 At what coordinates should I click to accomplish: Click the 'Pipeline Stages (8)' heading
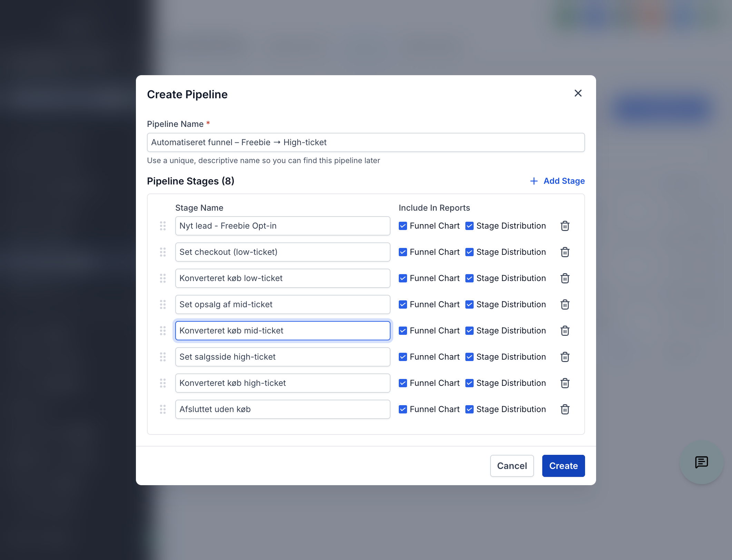(190, 181)
